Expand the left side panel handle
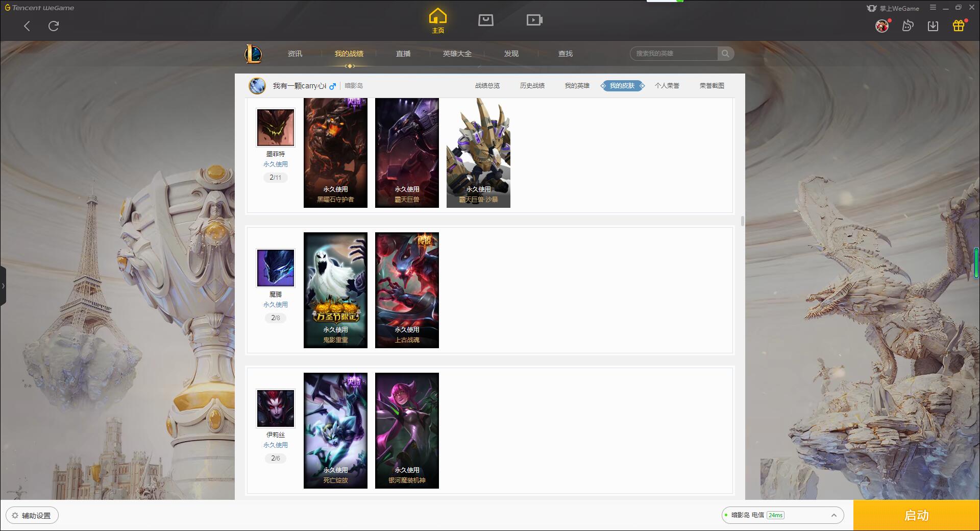 tap(3, 286)
